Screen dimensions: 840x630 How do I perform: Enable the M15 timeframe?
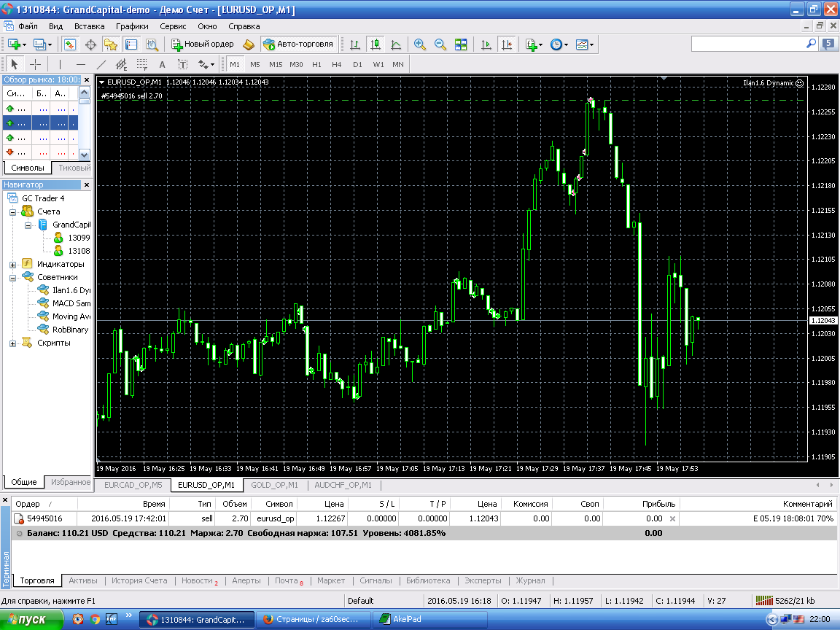pyautogui.click(x=276, y=64)
